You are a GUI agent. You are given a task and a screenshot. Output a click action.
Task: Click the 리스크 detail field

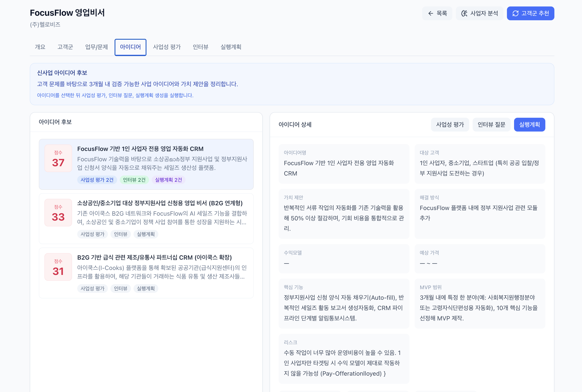tap(344, 359)
